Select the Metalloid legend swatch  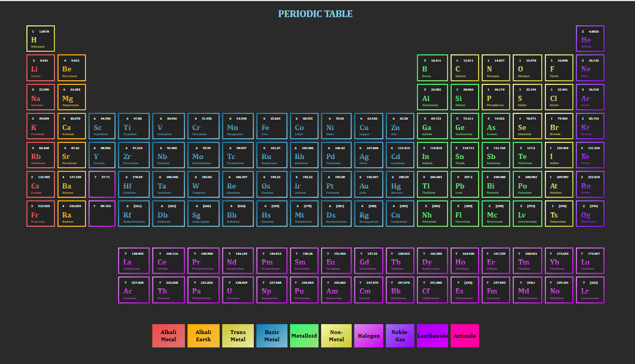[304, 336]
